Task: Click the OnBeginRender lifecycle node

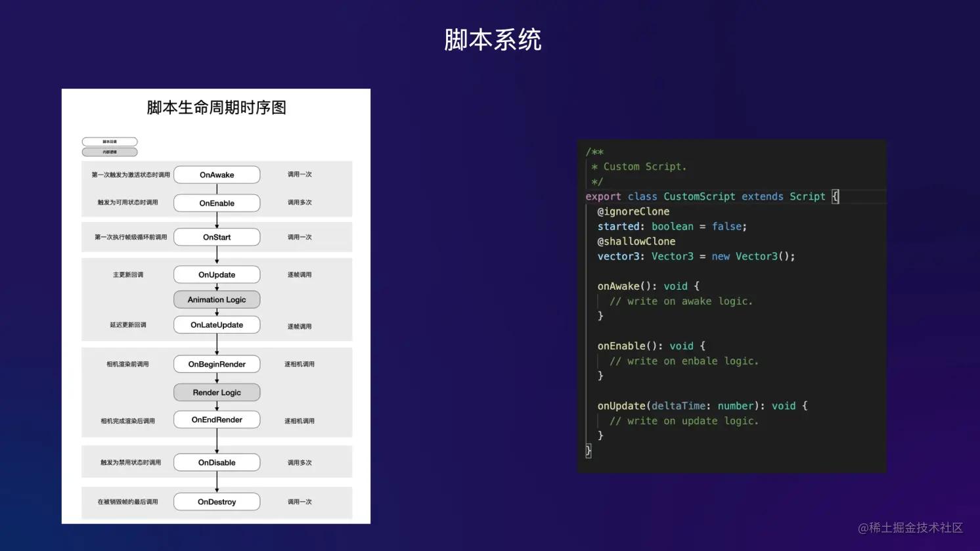Action: pos(217,364)
